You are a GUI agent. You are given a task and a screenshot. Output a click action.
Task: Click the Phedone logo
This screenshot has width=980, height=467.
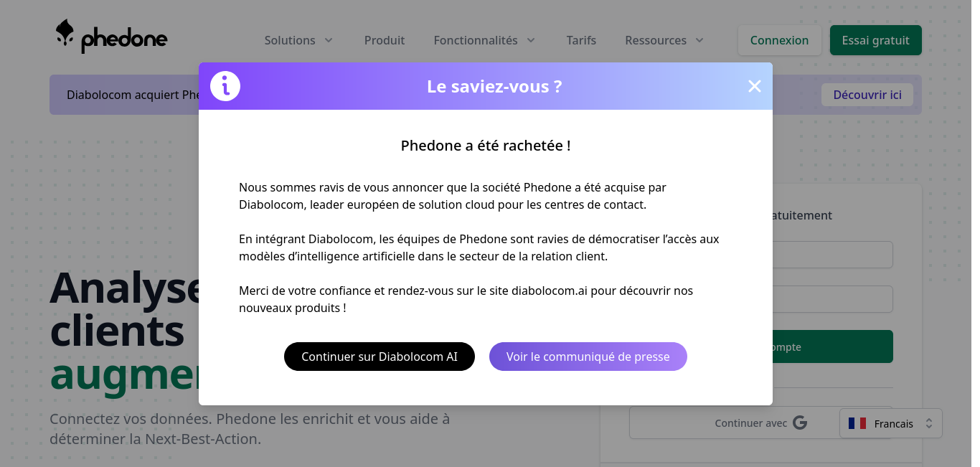pos(111,37)
